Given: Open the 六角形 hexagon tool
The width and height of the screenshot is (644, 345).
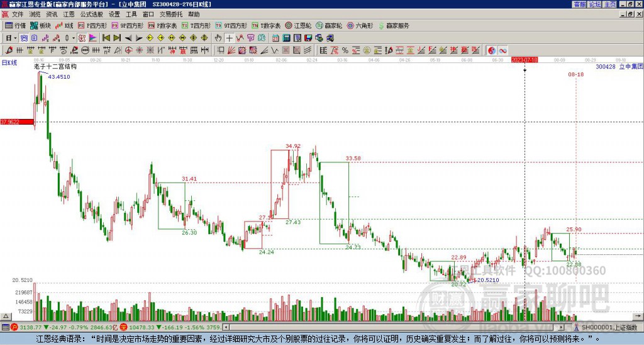Looking at the screenshot, I should click(360, 25).
